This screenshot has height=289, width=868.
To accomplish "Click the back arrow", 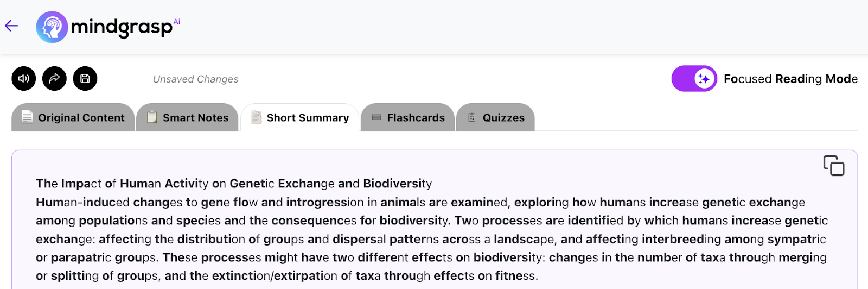I will [11, 26].
